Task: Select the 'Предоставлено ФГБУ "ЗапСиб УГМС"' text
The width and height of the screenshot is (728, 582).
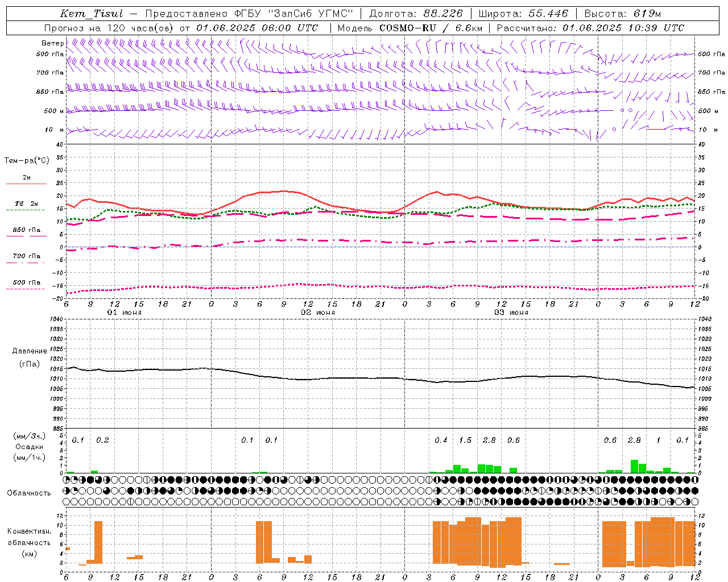Action: coord(249,14)
